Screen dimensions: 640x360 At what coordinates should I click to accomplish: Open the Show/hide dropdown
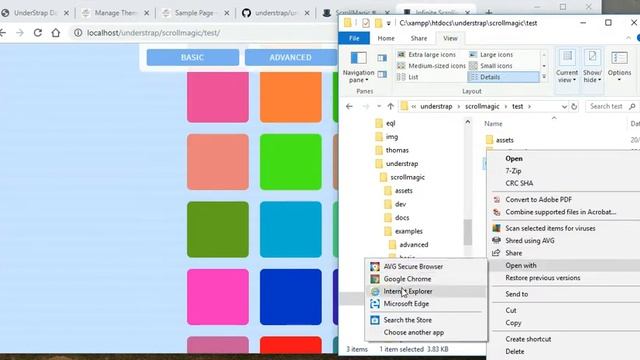click(x=592, y=67)
